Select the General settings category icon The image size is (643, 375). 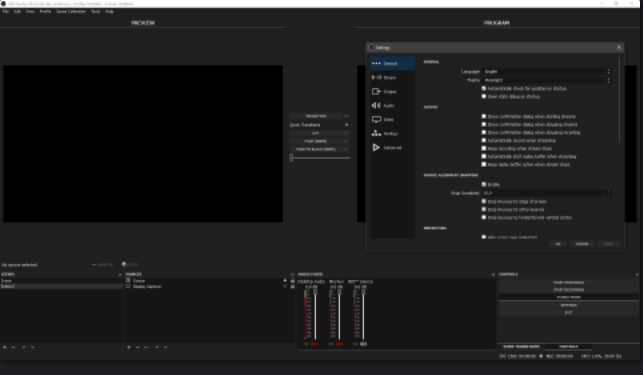point(376,64)
